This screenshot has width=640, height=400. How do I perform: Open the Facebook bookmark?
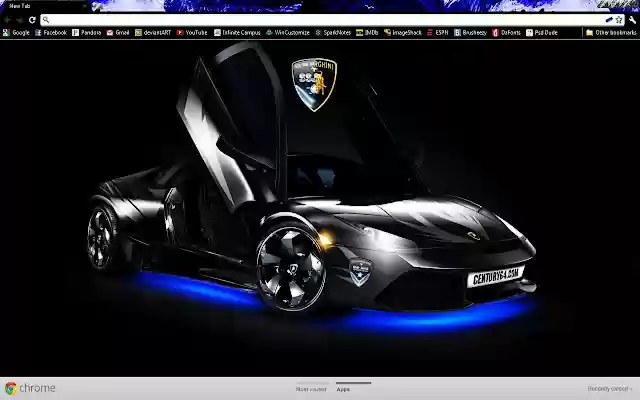pyautogui.click(x=51, y=33)
